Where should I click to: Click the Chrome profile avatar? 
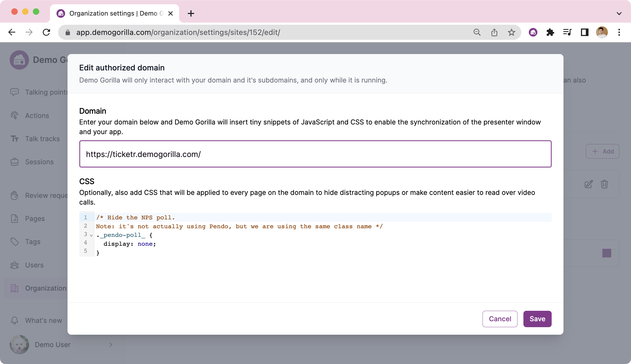coord(602,33)
